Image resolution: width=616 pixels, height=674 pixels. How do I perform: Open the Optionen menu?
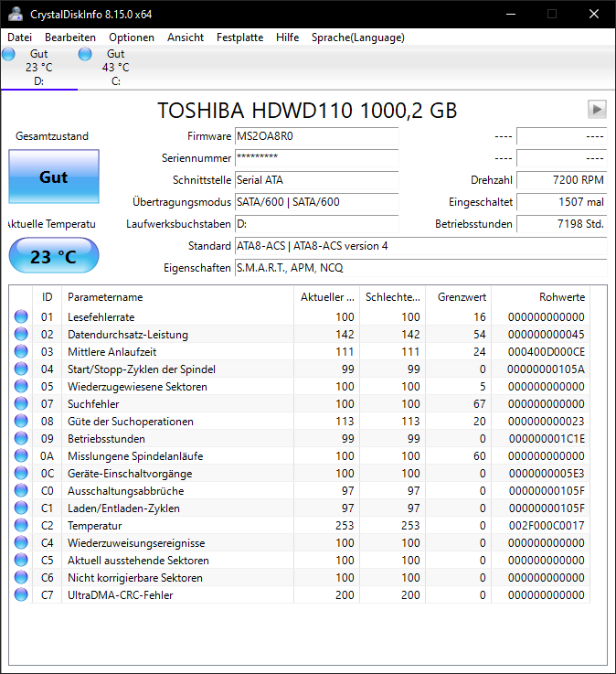(132, 37)
